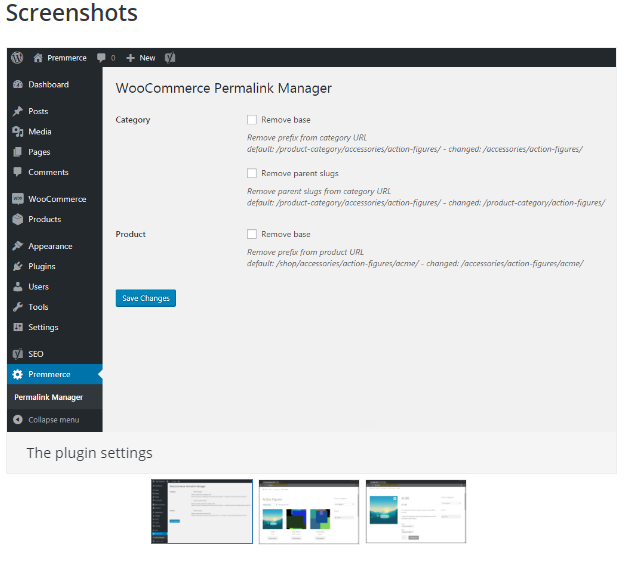Click the comment count 0 in admin bar
The height and width of the screenshot is (567, 626).
click(113, 58)
